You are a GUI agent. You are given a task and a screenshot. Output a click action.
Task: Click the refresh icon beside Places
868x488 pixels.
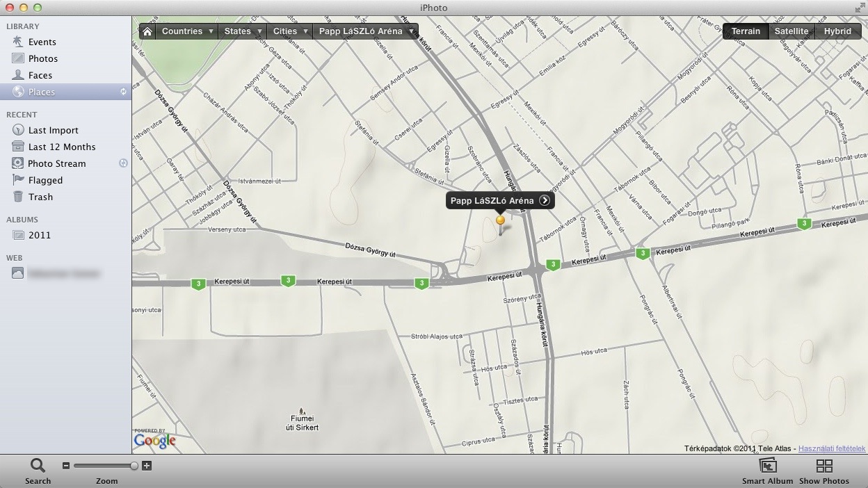tap(123, 92)
